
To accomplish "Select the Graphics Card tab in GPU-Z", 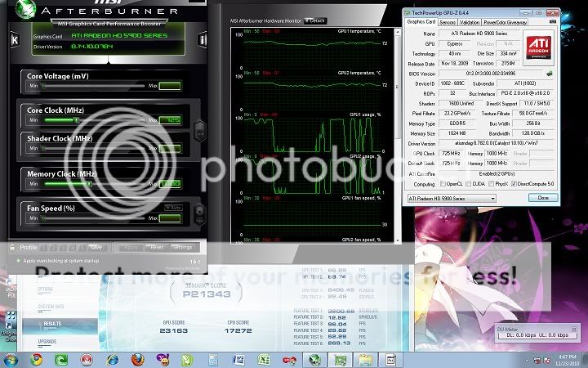I will click(x=421, y=21).
